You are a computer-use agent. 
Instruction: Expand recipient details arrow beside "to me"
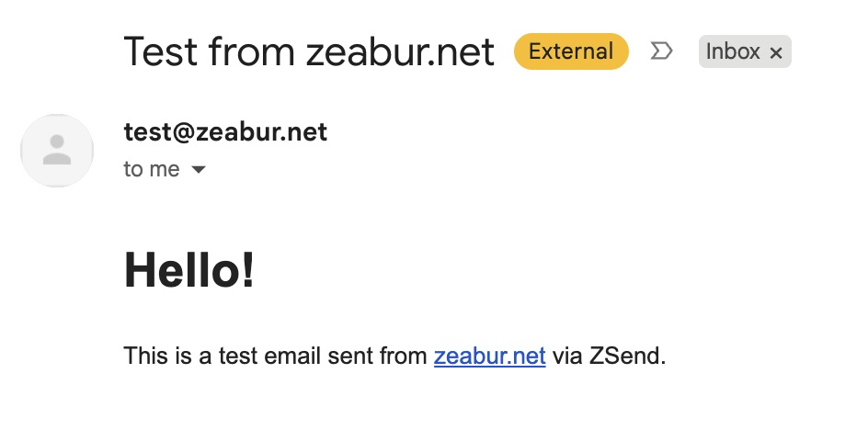pos(198,170)
